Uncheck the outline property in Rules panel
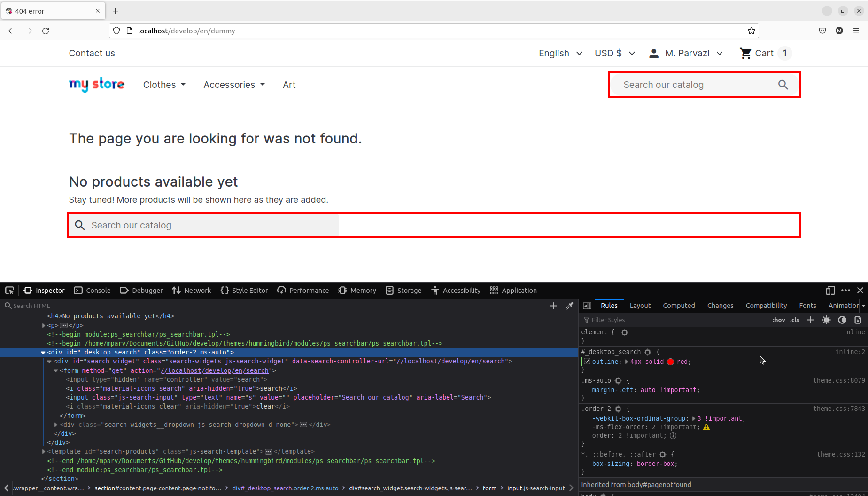The image size is (868, 496). 587,361
